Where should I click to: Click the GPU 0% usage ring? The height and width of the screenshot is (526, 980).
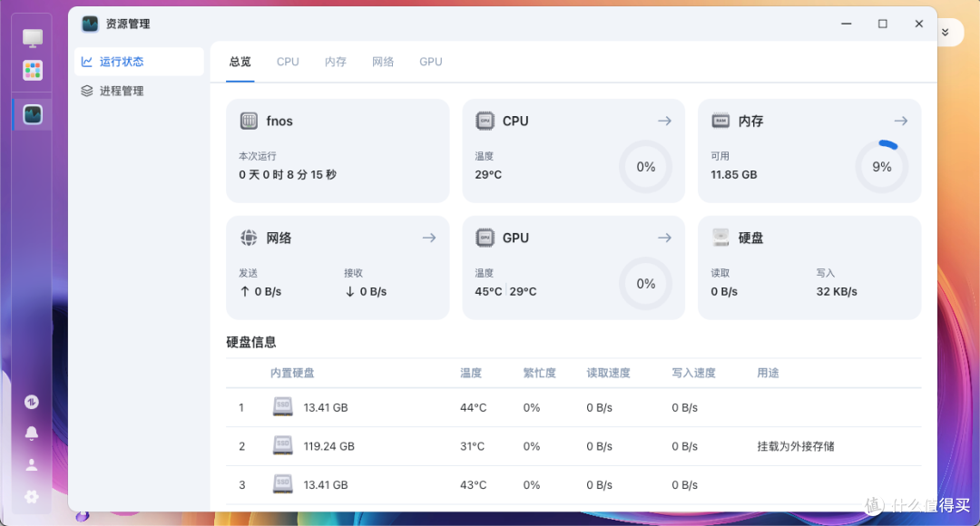[x=646, y=284]
